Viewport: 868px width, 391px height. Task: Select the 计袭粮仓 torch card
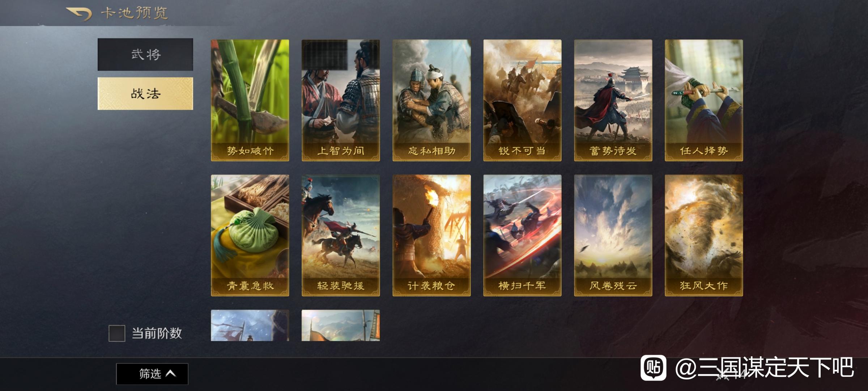[431, 235]
